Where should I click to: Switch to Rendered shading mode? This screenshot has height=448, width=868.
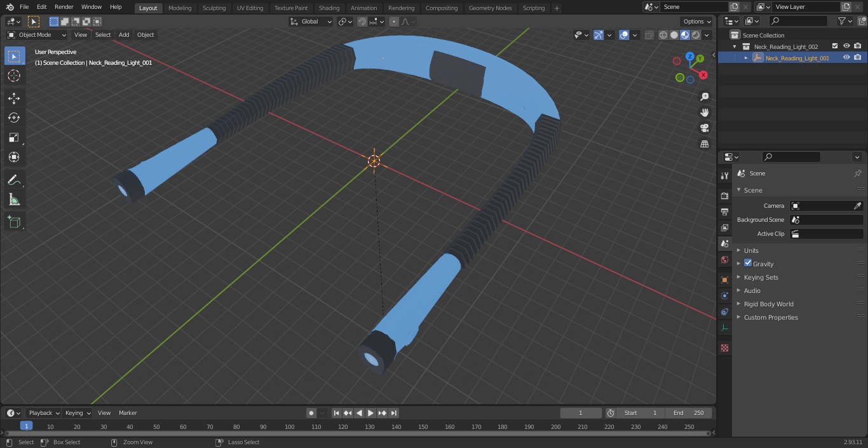pyautogui.click(x=696, y=35)
